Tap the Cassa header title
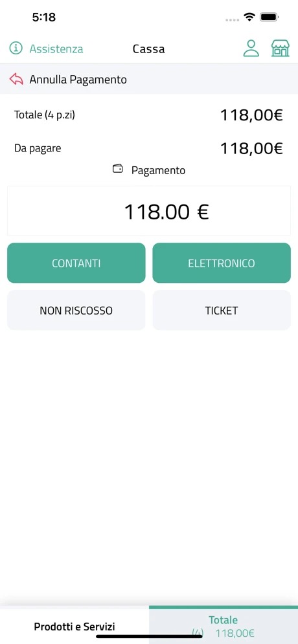The width and height of the screenshot is (298, 644). (149, 49)
